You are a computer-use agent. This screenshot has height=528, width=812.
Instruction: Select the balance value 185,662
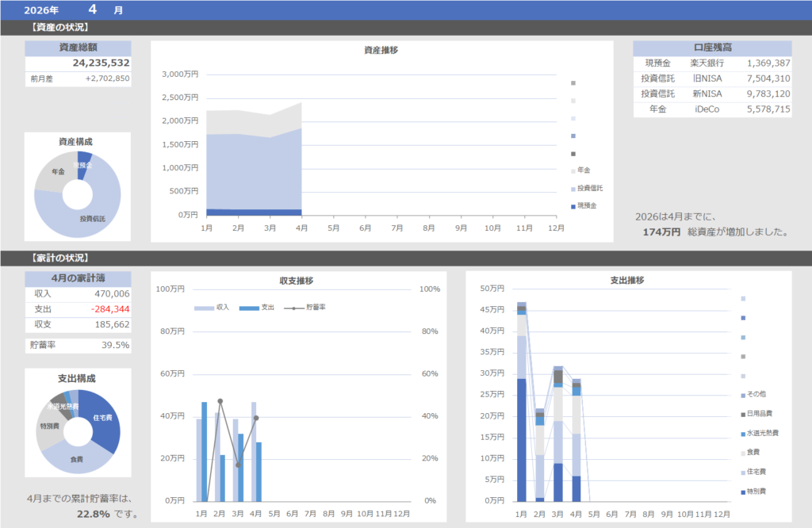(x=112, y=324)
